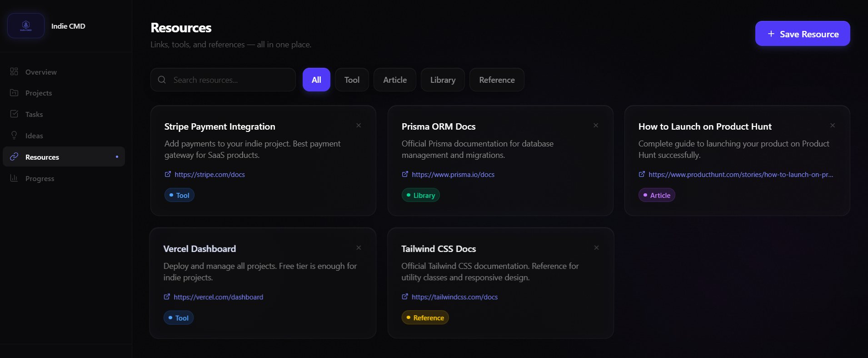Filter resources by Reference
Image resolution: width=868 pixels, height=358 pixels.
coord(497,80)
